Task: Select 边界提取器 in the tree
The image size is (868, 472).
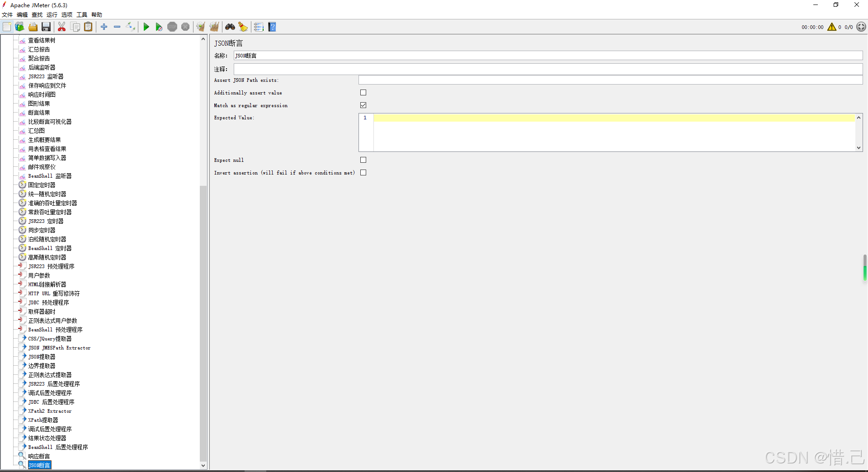Action: [42, 366]
